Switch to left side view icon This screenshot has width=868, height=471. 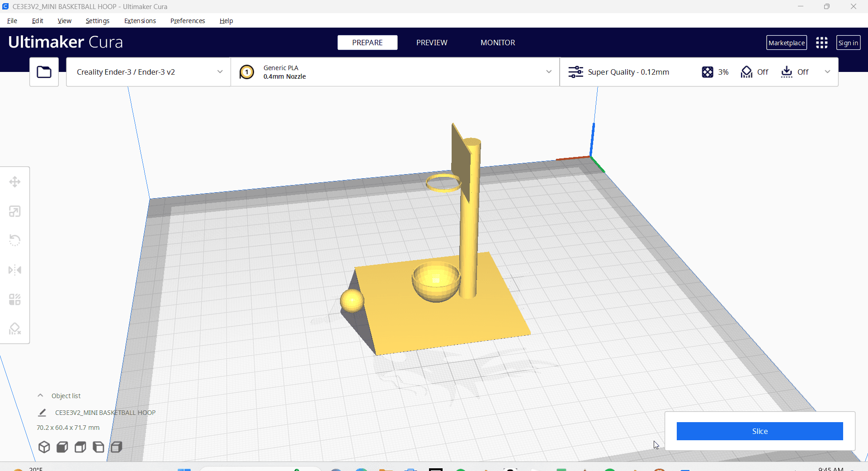click(99, 447)
